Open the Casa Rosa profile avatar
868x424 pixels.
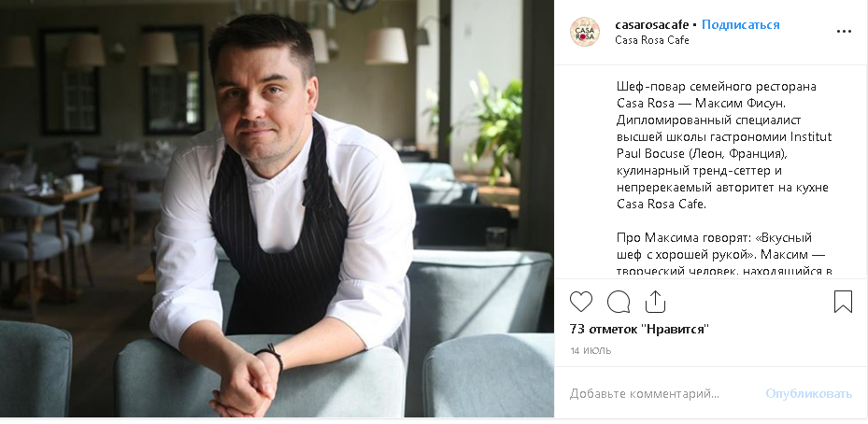(x=585, y=32)
